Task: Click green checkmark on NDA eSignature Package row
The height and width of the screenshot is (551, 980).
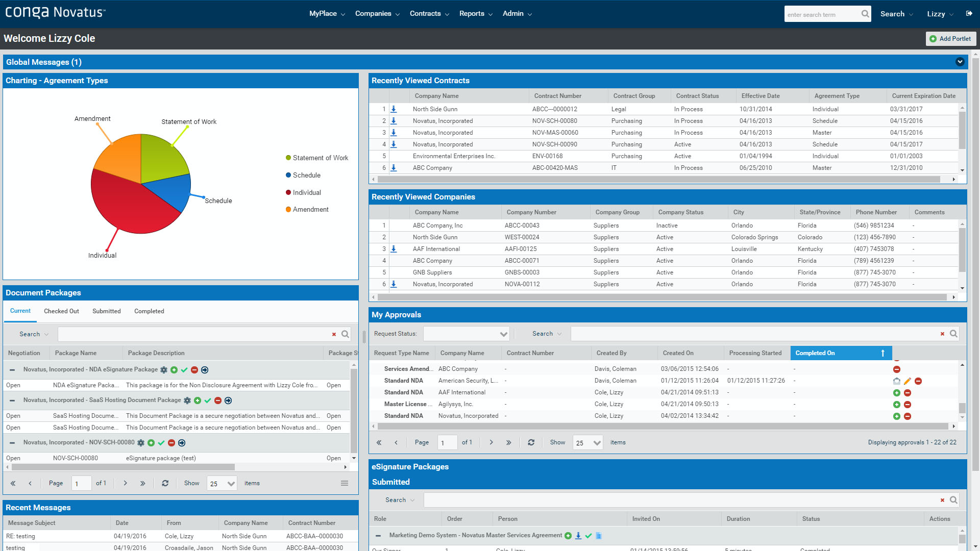Action: [x=184, y=370]
